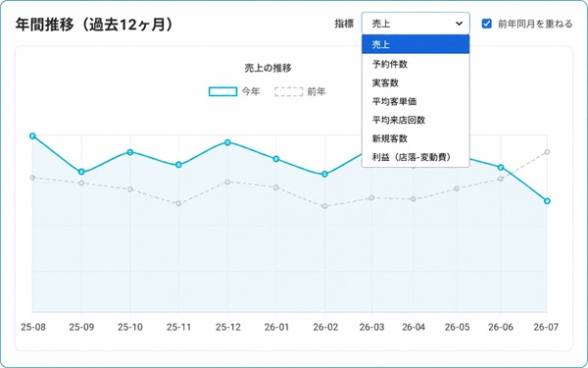Uncheck the 前年同月を重ねる checkbox
This screenshot has height=368, width=588.
[486, 24]
